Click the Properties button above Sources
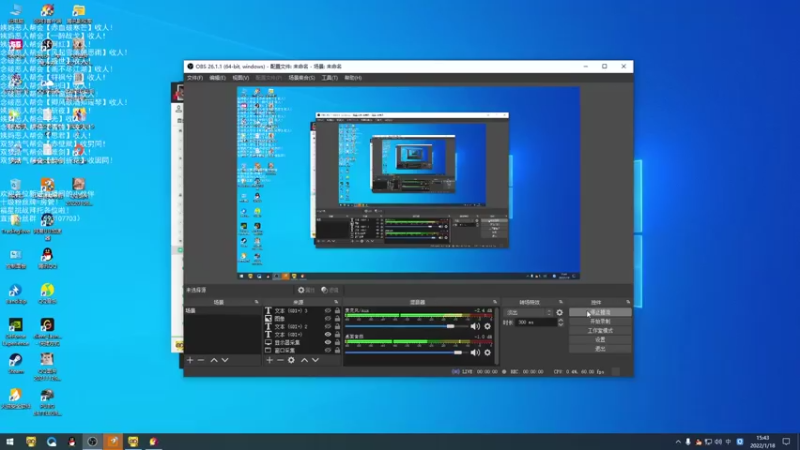800x450 pixels. coord(306,290)
